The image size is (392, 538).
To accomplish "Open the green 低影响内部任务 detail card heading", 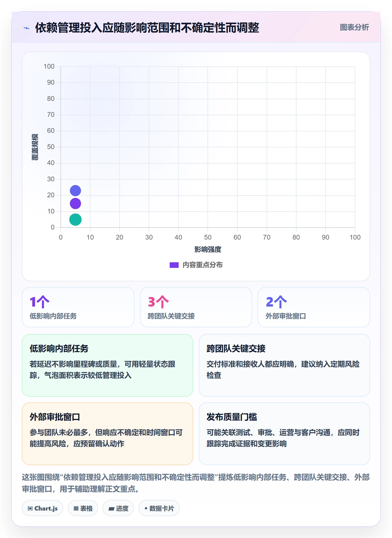I will pyautogui.click(x=59, y=349).
